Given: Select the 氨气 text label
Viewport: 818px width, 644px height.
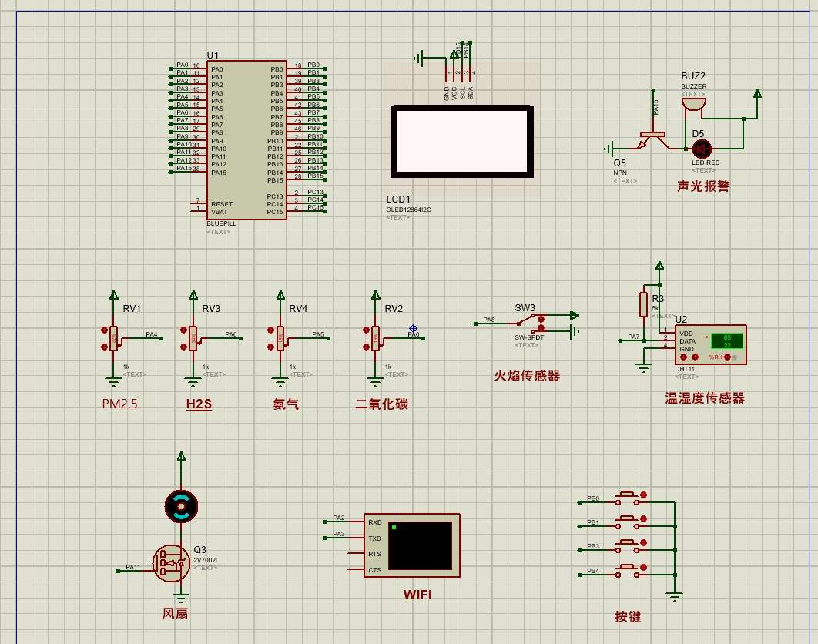Looking at the screenshot, I should click(286, 404).
